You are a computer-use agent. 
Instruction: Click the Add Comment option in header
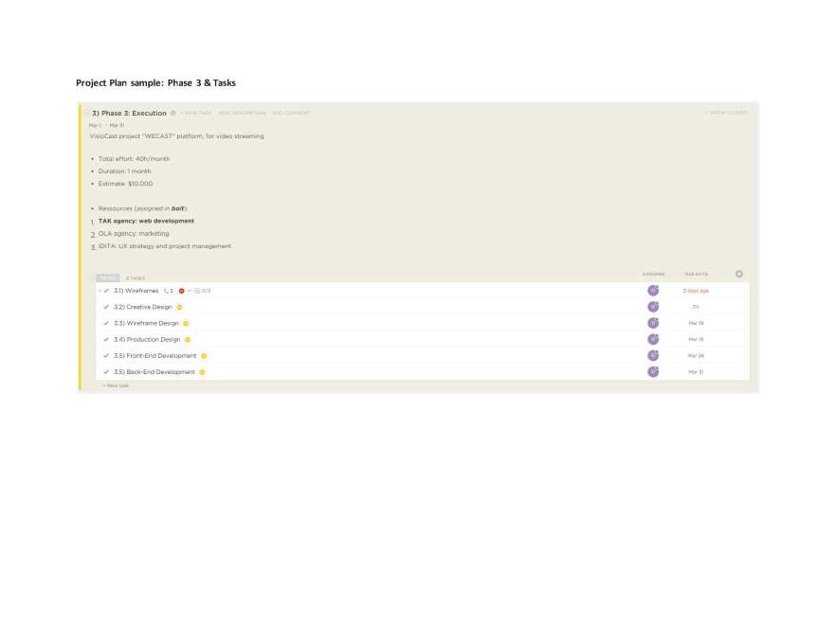tap(291, 113)
